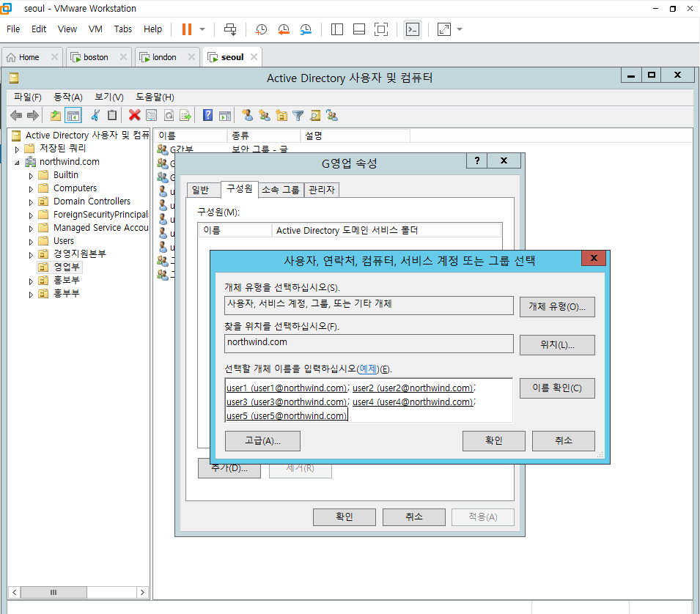
Task: Go to the Home tab
Action: 29,57
